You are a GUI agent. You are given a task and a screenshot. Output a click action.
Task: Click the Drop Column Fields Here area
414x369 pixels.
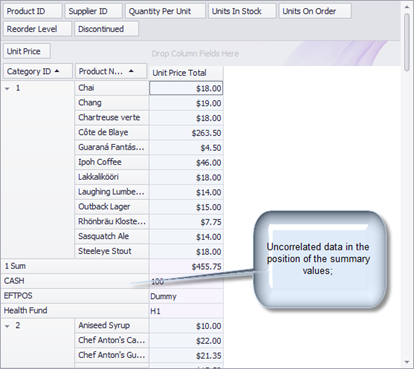tap(195, 54)
